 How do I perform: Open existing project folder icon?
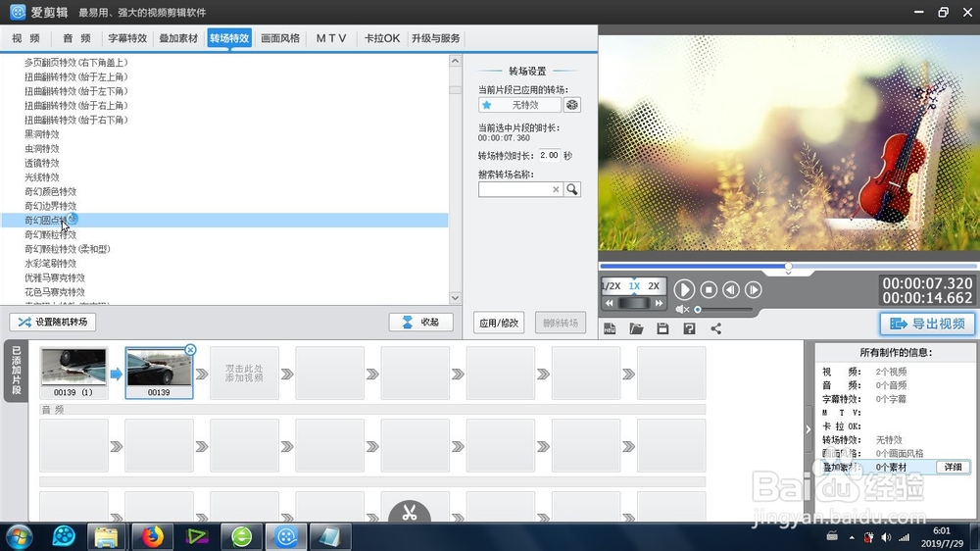[x=636, y=329]
